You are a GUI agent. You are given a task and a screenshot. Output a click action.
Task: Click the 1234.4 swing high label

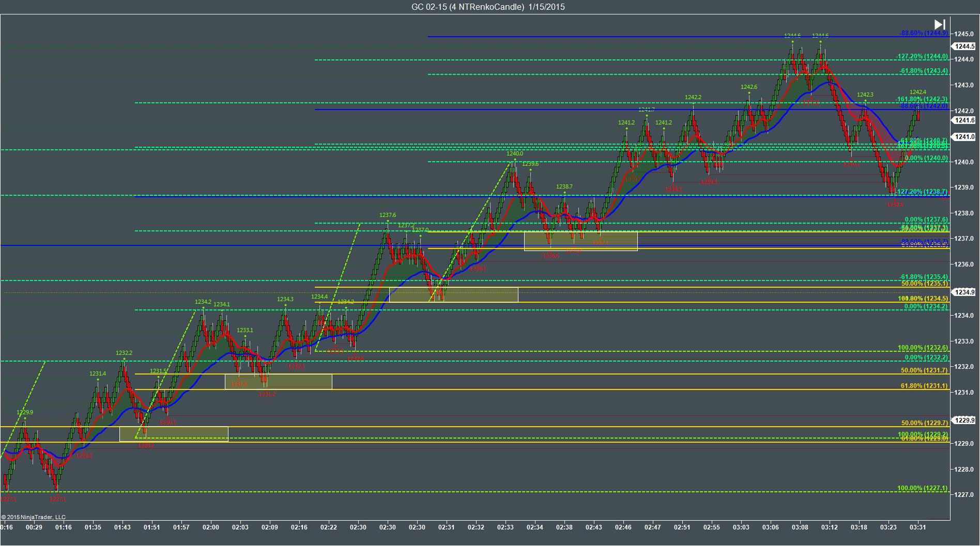[x=319, y=297]
